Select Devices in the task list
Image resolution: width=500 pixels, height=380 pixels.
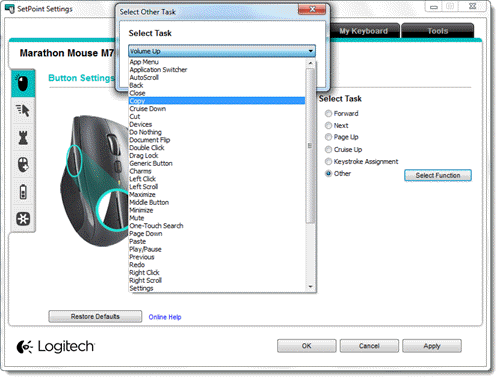217,124
